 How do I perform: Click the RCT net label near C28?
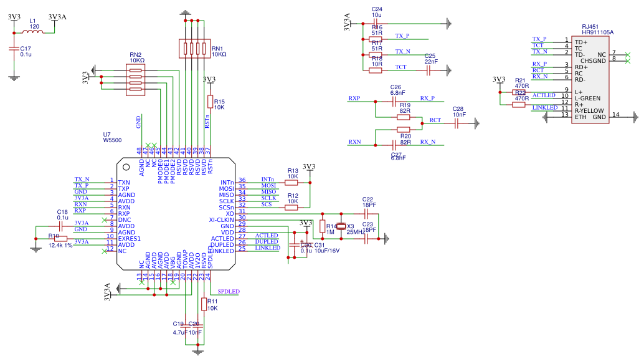tap(435, 120)
